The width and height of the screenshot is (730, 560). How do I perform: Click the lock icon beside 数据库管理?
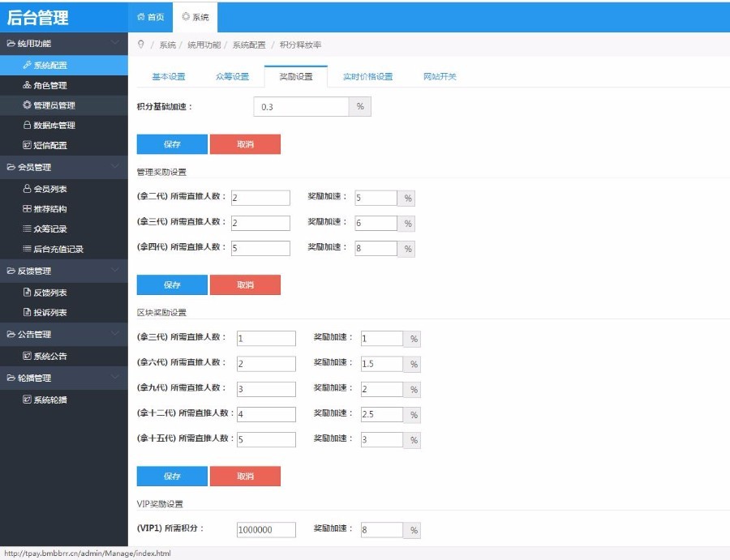[x=27, y=125]
